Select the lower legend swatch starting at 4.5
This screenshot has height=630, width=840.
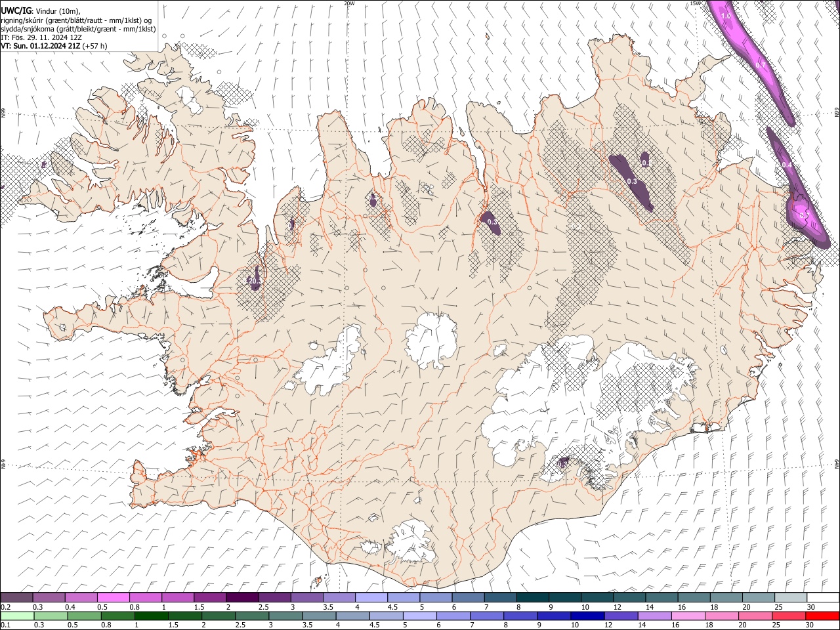coord(386,616)
